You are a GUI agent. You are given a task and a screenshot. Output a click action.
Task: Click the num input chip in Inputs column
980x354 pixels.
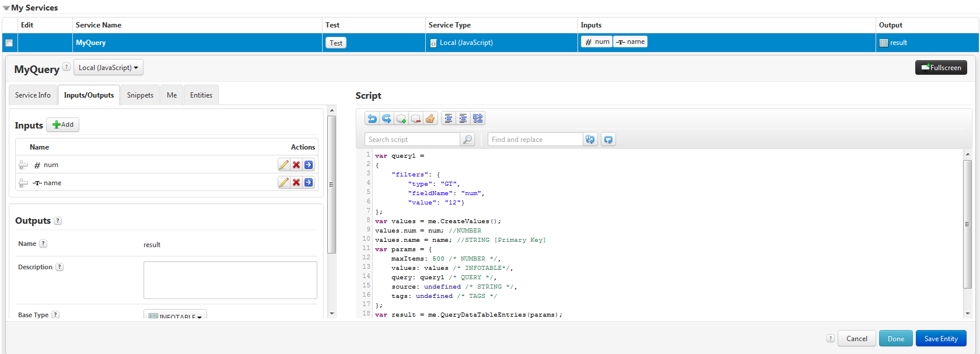tap(597, 42)
